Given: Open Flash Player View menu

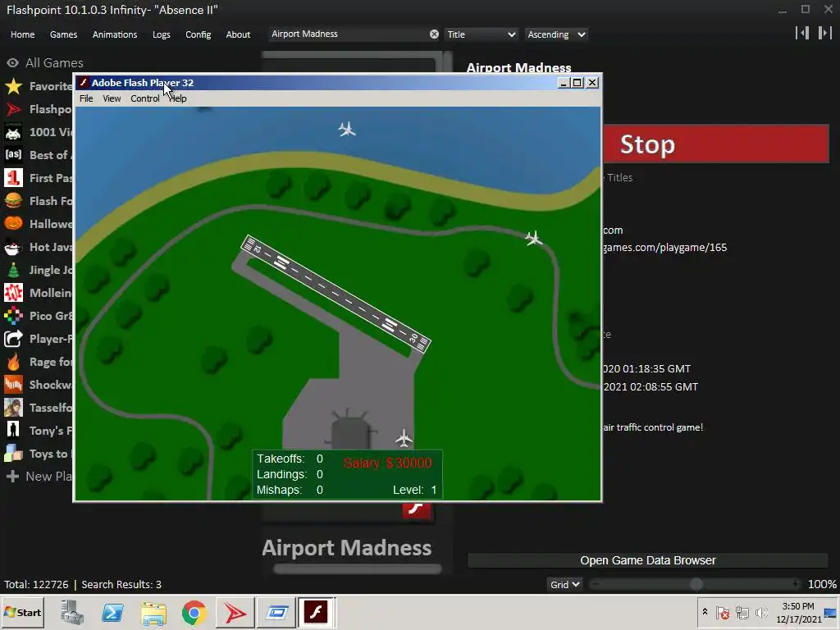Looking at the screenshot, I should coord(112,98).
